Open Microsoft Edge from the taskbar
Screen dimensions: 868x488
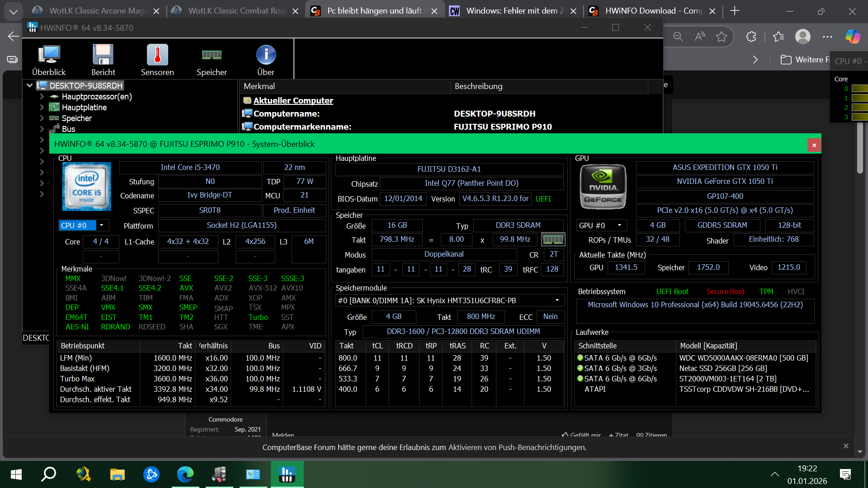click(x=185, y=474)
